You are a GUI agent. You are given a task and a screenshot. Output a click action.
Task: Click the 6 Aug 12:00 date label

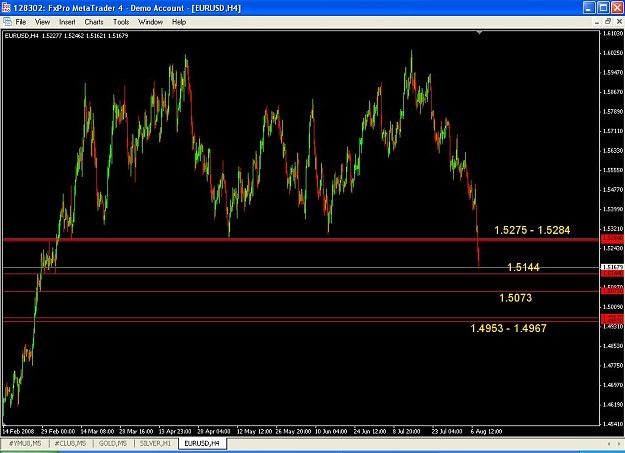(x=486, y=431)
